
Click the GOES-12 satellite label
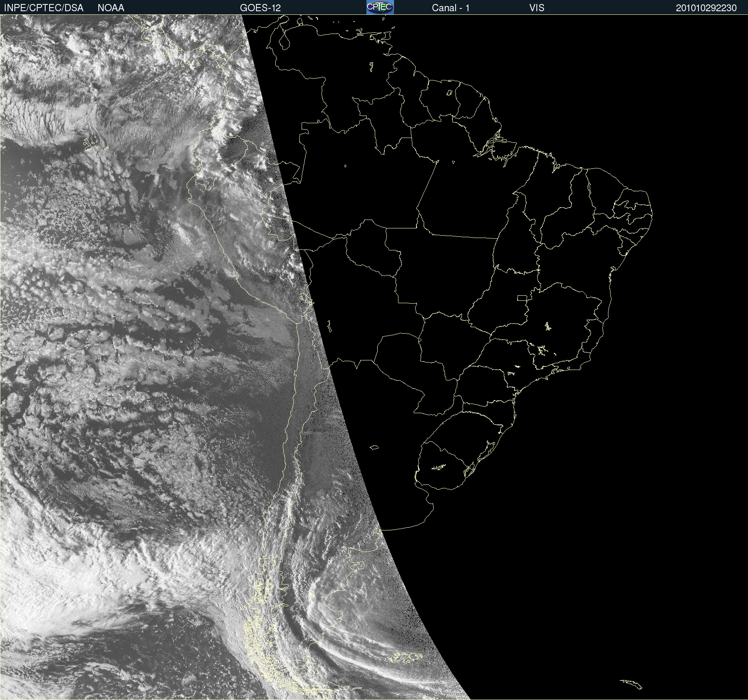(x=260, y=8)
